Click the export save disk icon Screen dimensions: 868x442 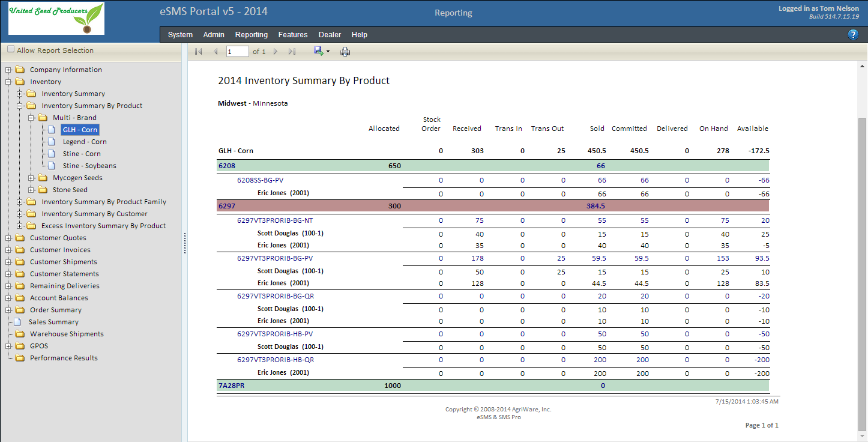[x=318, y=51]
